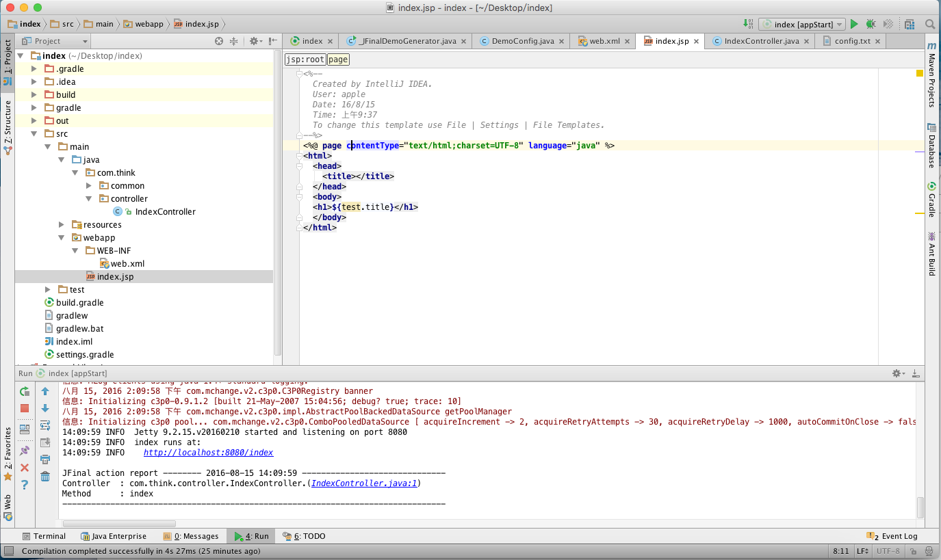Rerun the app from the Run panel

coord(25,391)
